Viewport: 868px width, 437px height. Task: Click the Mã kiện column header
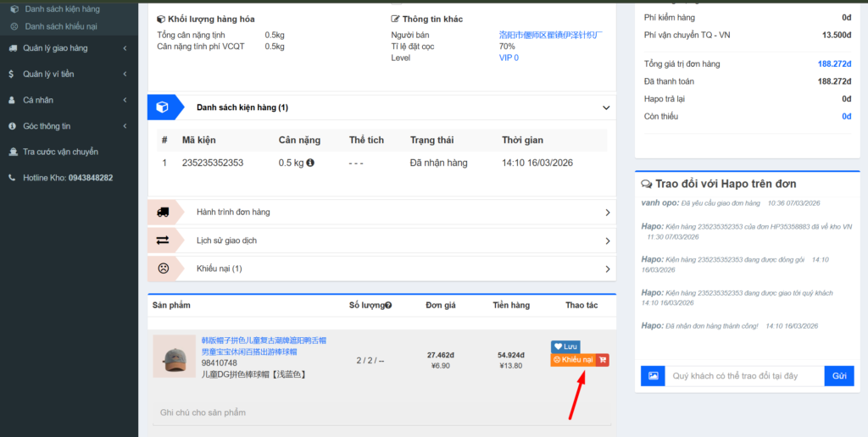coord(198,141)
